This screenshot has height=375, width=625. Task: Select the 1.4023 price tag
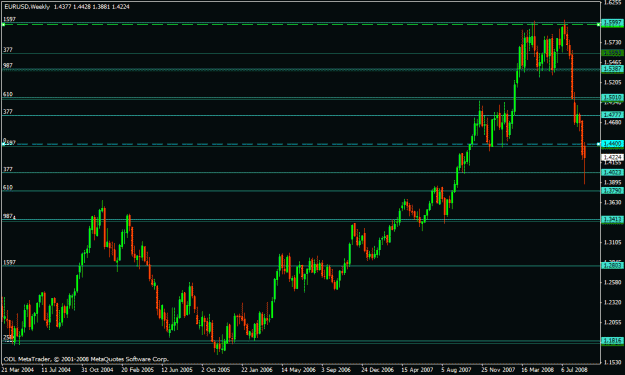(x=612, y=172)
